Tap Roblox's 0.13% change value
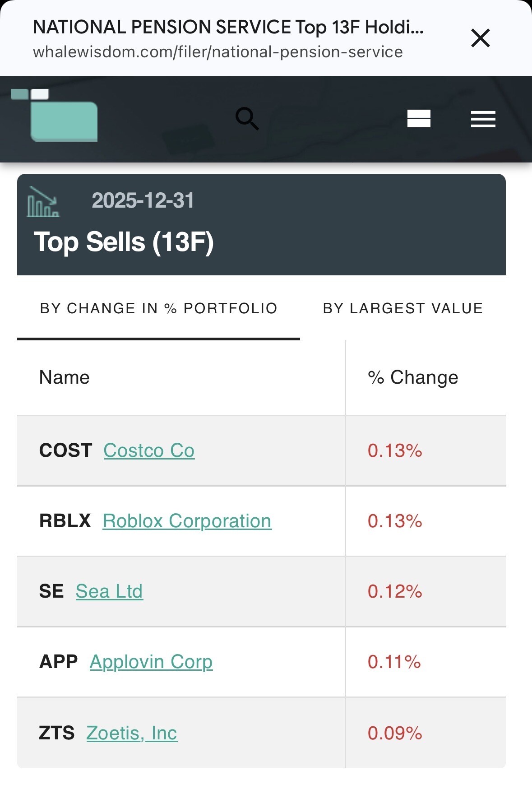Screen dimensions: 532x794 [395, 521]
